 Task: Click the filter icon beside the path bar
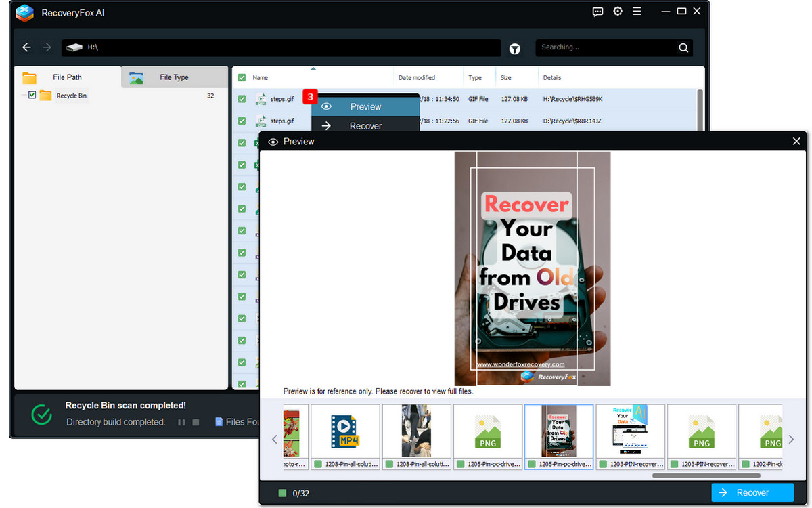[515, 48]
